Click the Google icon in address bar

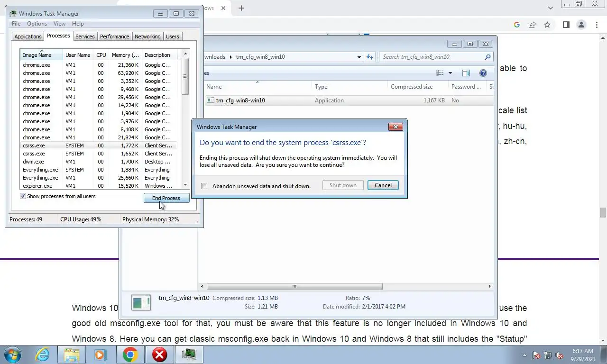click(x=517, y=25)
